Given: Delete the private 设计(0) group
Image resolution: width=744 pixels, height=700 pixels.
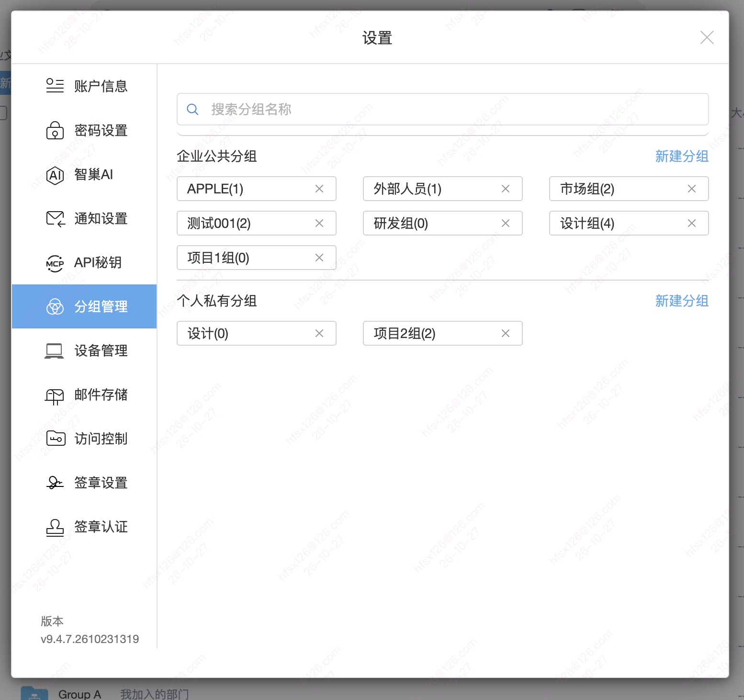Looking at the screenshot, I should (319, 333).
